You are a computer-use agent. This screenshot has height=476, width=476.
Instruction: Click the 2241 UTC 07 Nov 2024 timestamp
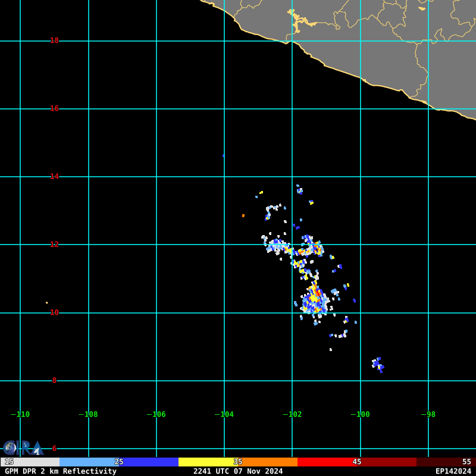click(x=238, y=471)
